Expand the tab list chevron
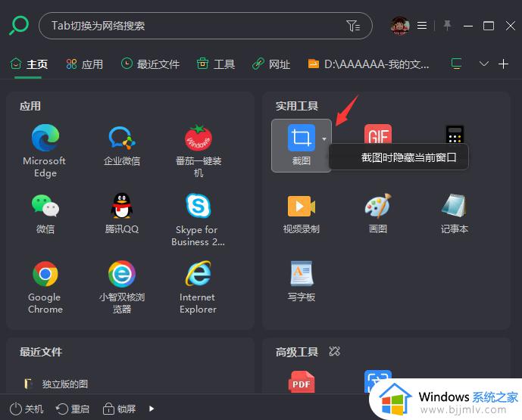 click(x=483, y=64)
